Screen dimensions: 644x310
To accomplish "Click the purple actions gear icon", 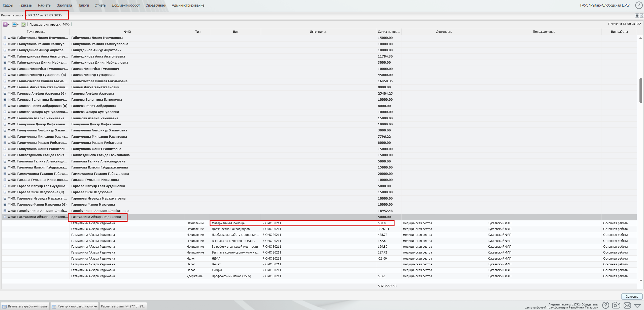I will [5, 24].
